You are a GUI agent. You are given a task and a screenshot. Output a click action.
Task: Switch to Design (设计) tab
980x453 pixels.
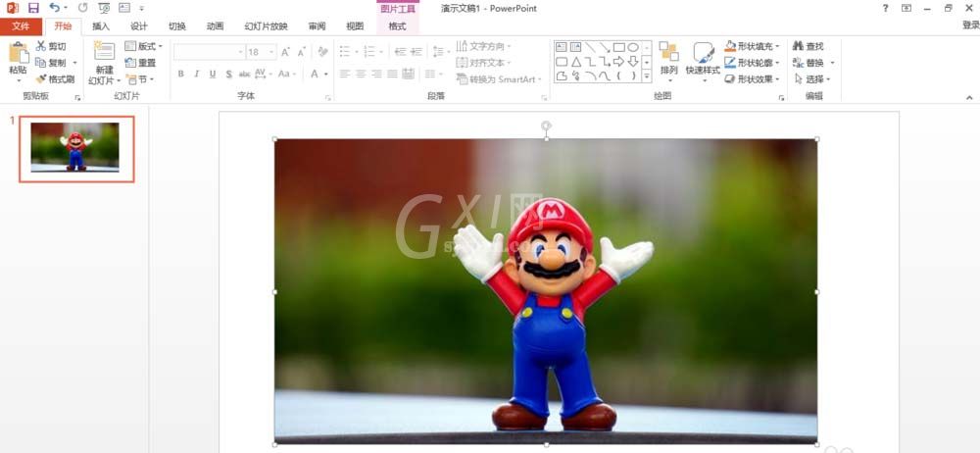point(139,26)
